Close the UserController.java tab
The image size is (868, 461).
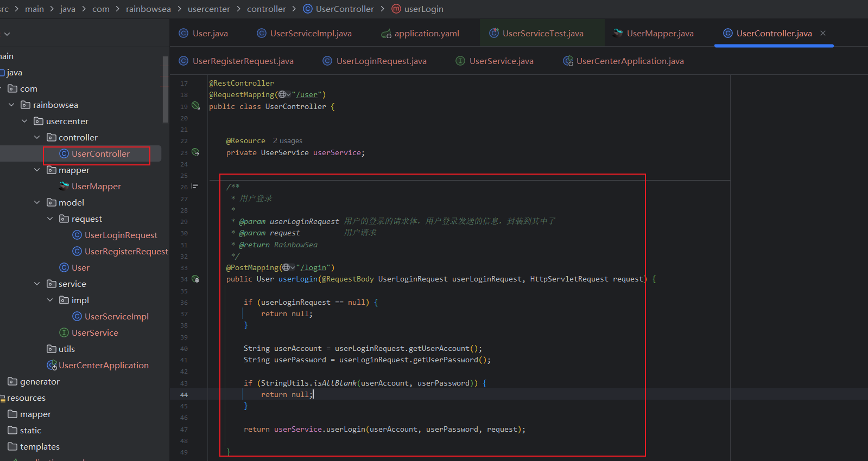coord(823,33)
